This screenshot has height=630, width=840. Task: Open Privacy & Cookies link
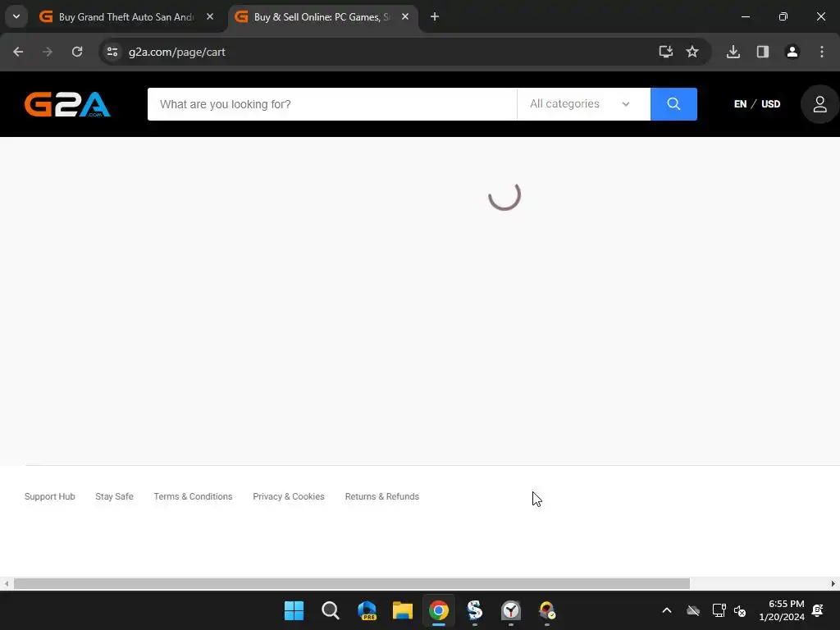(x=288, y=496)
